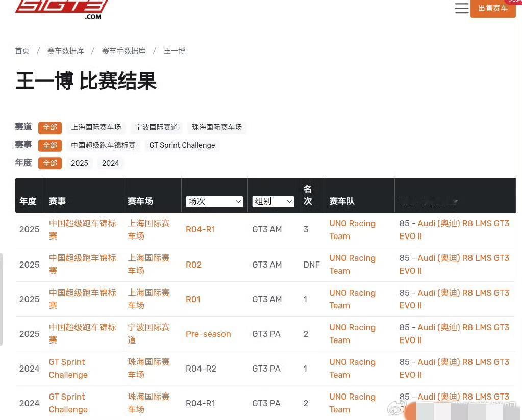Select 全部 filter in 赛道 row

click(x=50, y=127)
